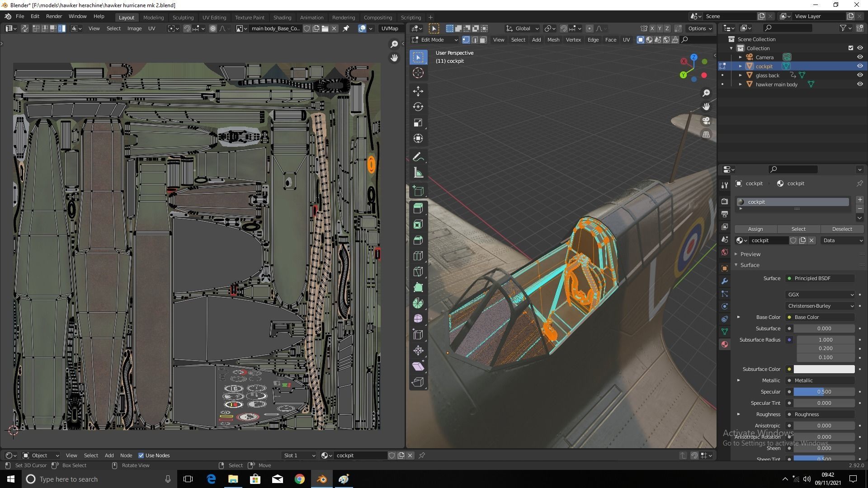Enable vertex select mode
This screenshot has height=488, width=868.
click(466, 40)
